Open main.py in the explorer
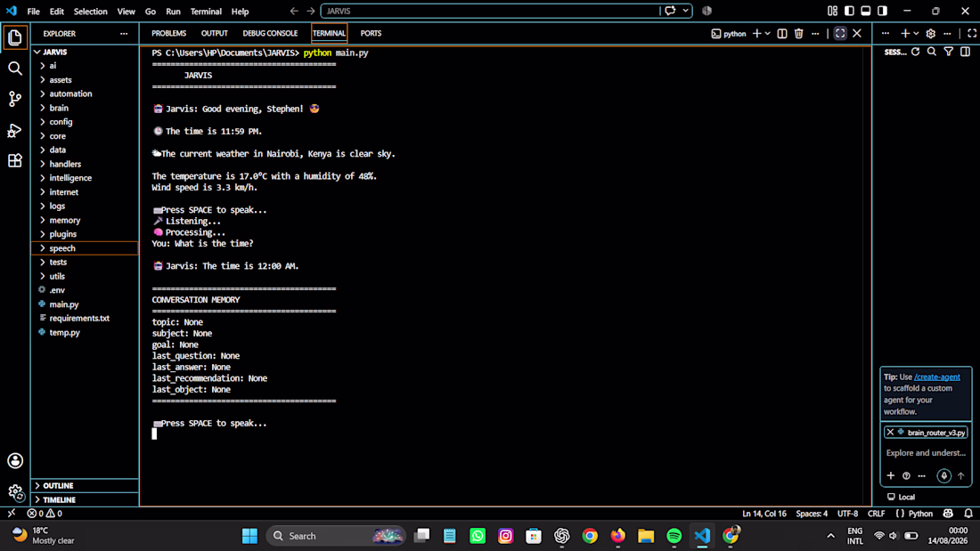 pyautogui.click(x=85, y=304)
